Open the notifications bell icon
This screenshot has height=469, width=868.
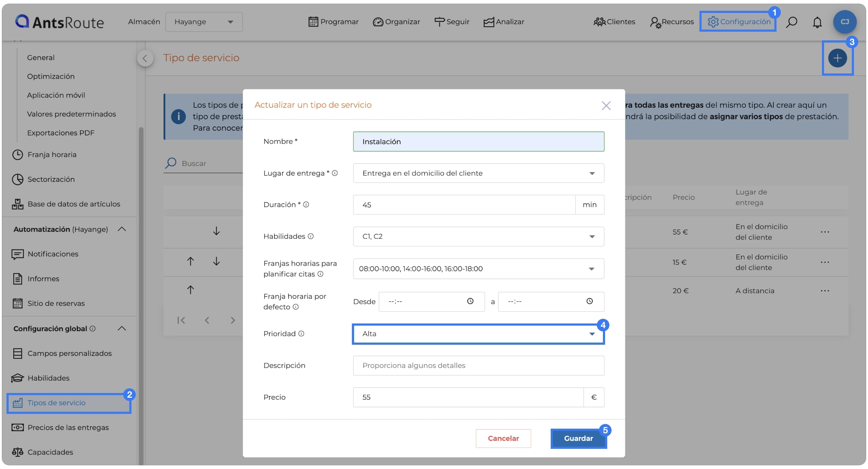click(x=817, y=22)
